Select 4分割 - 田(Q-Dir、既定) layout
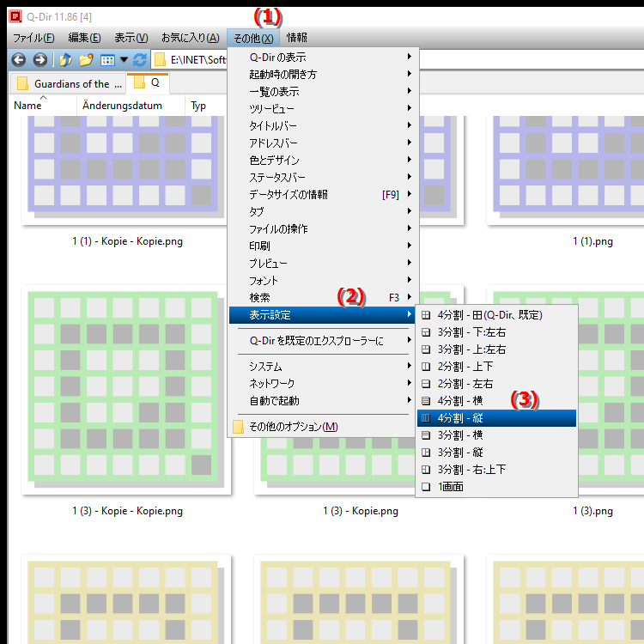644x644 pixels. [496, 315]
